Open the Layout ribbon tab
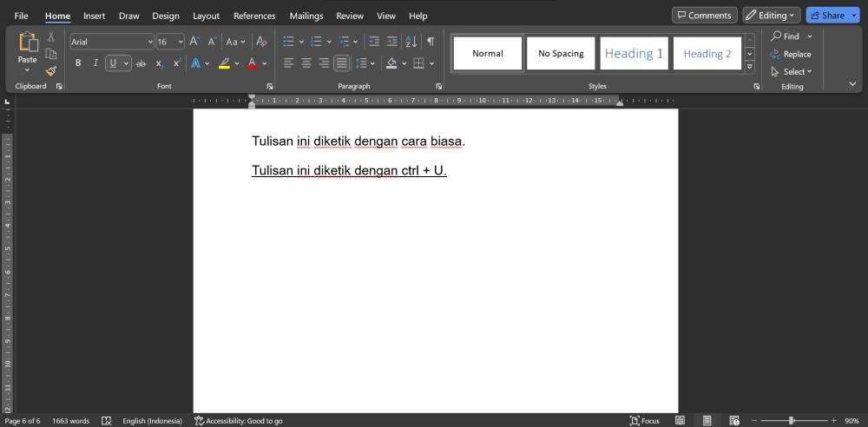The width and height of the screenshot is (868, 427). pyautogui.click(x=206, y=16)
